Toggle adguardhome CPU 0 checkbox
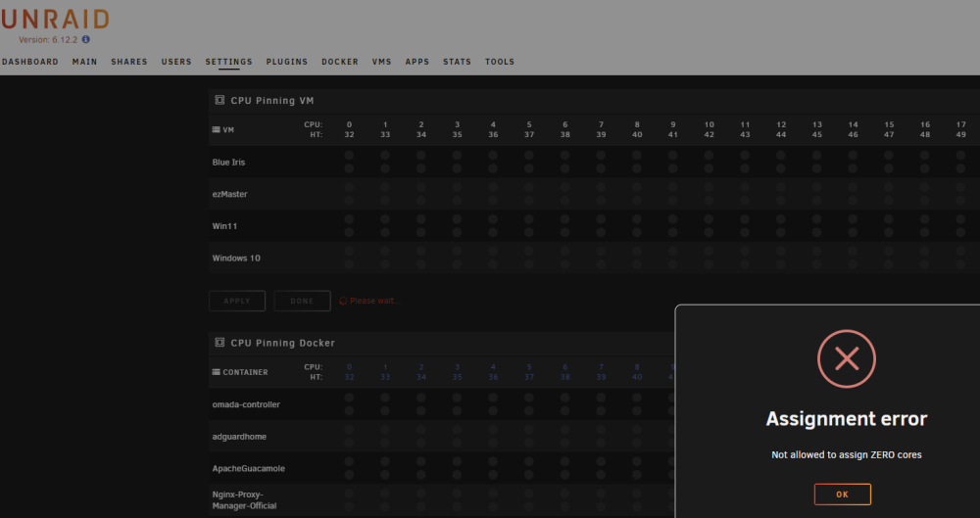This screenshot has height=518, width=980. click(x=349, y=429)
